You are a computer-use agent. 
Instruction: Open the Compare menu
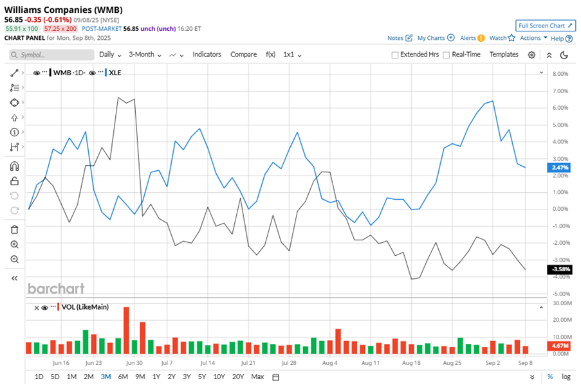pyautogui.click(x=243, y=55)
